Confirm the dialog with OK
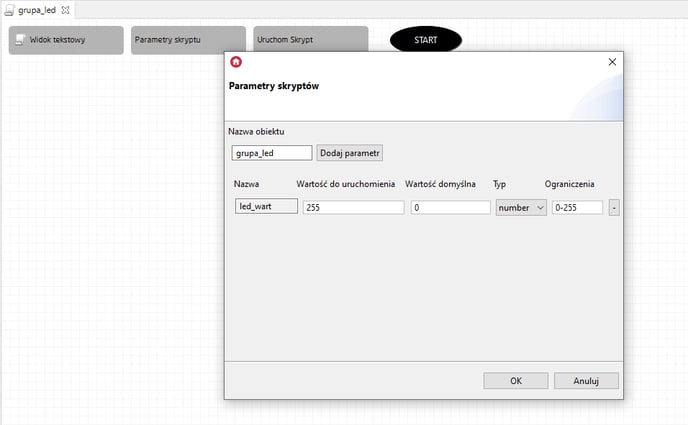 click(515, 381)
